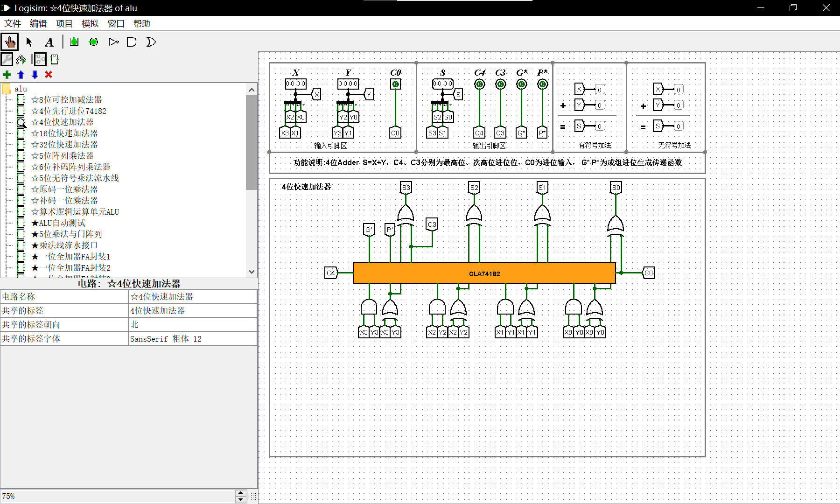Edit the 共享的标签 value field
Viewport: 840px width, 504px height.
(x=193, y=311)
